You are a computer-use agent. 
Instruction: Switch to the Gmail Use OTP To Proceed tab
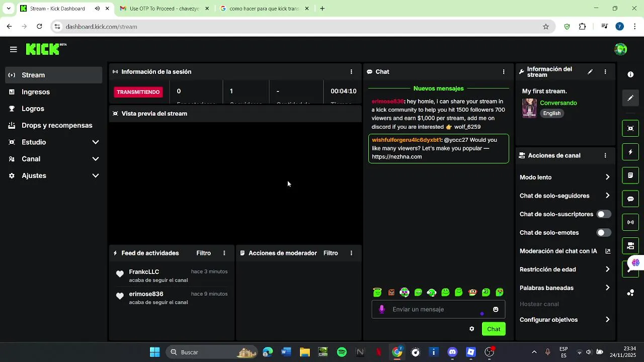[x=164, y=9]
